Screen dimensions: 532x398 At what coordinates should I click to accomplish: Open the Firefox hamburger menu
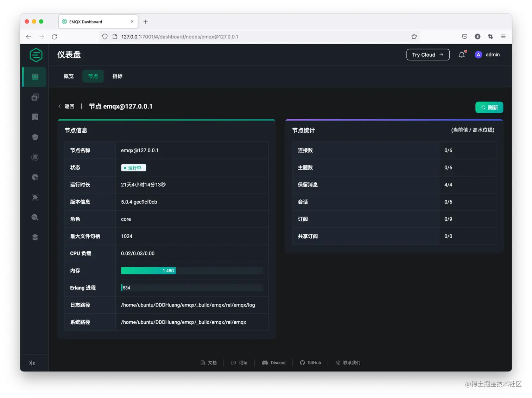click(503, 36)
